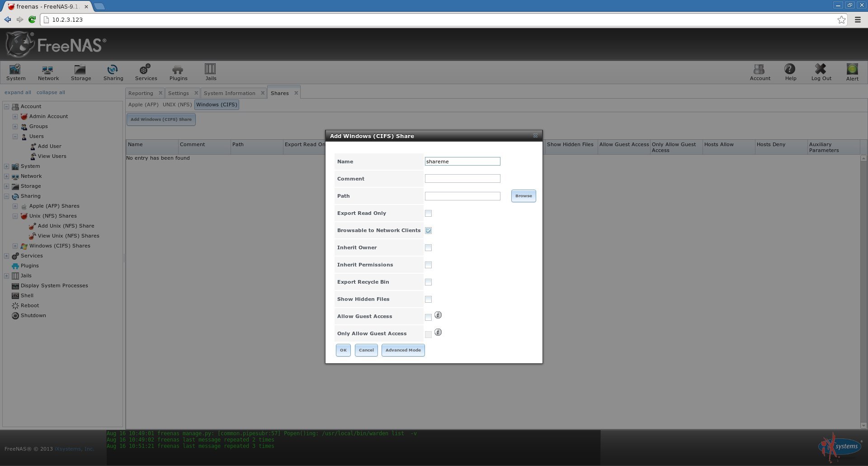Image resolution: width=868 pixels, height=466 pixels.
Task: Click the Log Out icon
Action: click(x=821, y=69)
